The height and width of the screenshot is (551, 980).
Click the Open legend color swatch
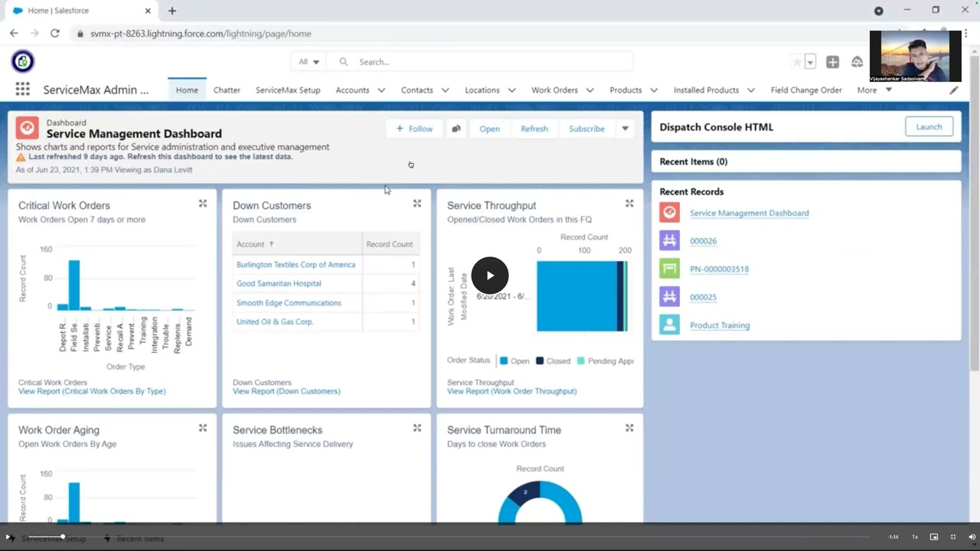point(504,360)
